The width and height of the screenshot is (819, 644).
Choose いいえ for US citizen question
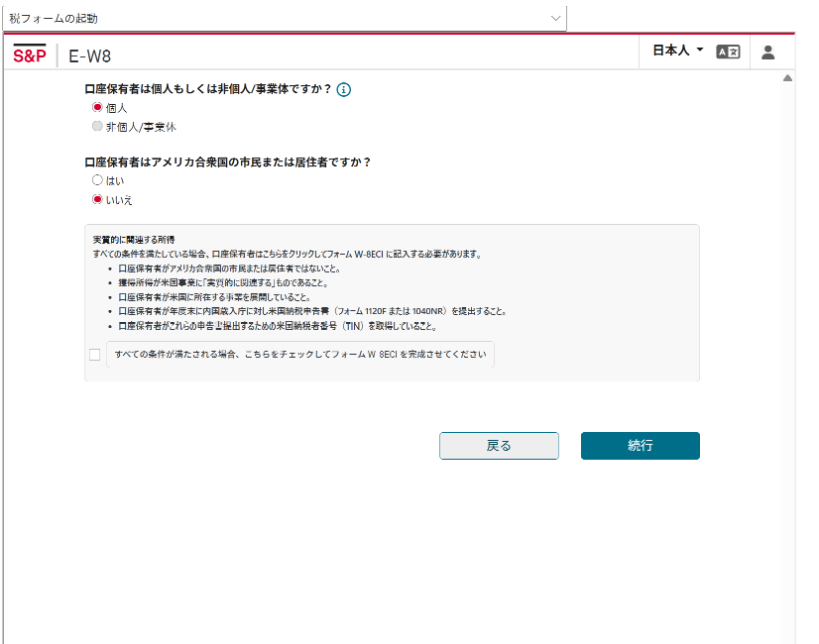coord(97,200)
